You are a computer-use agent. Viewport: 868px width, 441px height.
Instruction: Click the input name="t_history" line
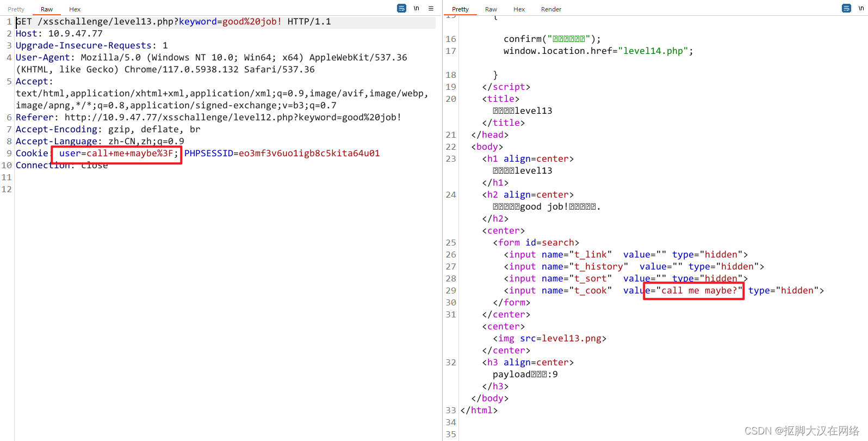(634, 267)
